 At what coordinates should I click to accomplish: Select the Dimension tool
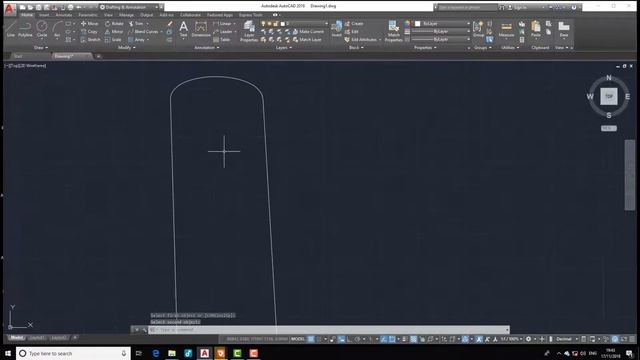tap(201, 29)
